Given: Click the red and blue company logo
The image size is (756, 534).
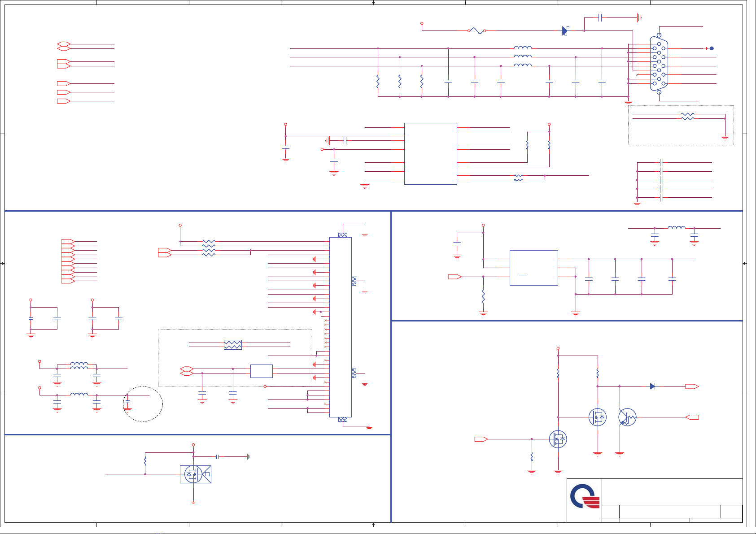Looking at the screenshot, I should tap(585, 496).
